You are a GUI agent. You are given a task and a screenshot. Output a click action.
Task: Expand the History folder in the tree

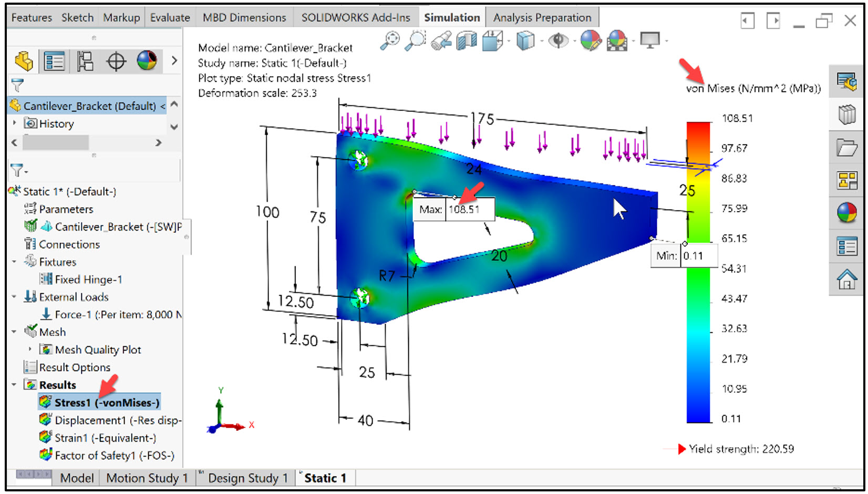click(15, 124)
